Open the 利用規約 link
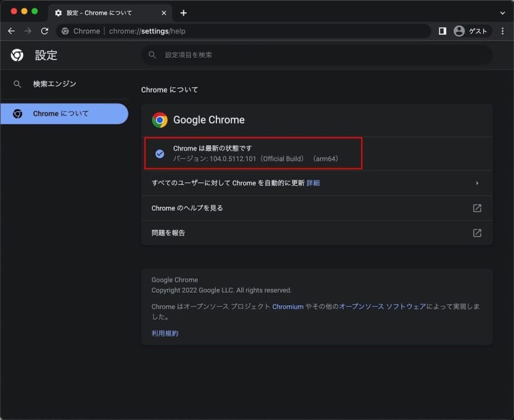The height and width of the screenshot is (420, 514). [164, 333]
